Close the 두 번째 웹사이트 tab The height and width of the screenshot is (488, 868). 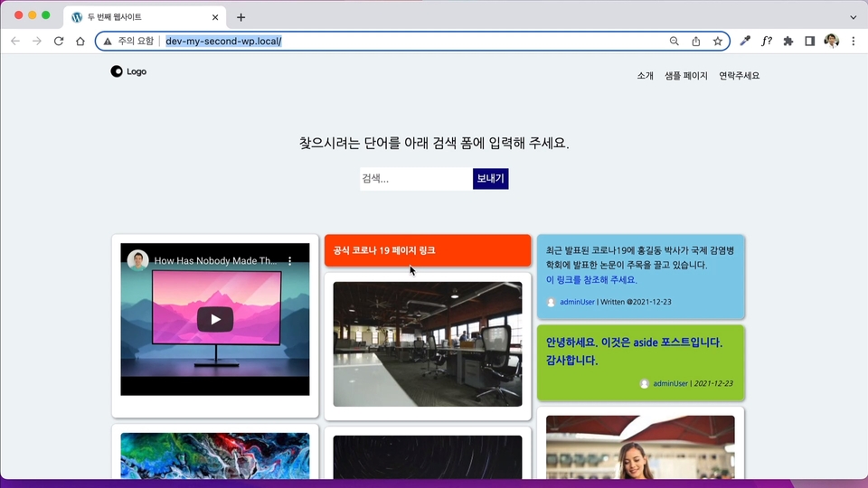click(x=215, y=17)
